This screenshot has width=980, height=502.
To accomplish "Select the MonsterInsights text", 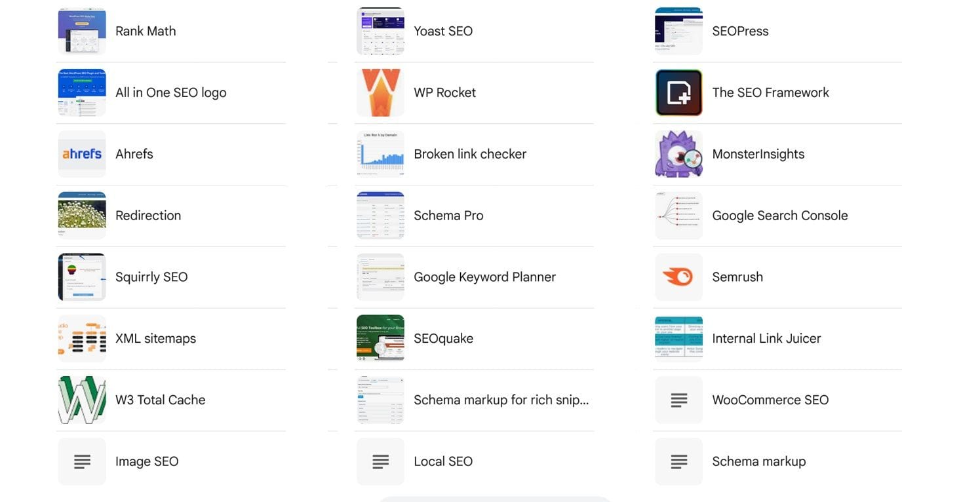I will tap(758, 155).
